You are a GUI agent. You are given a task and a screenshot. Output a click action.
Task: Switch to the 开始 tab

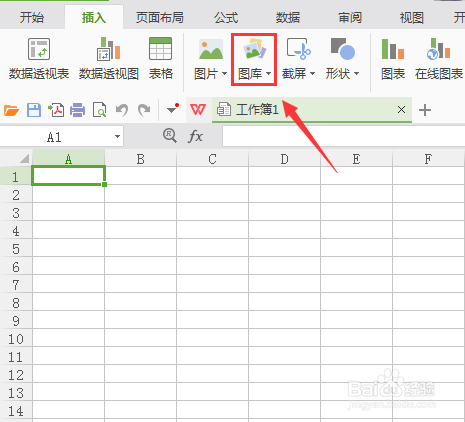pyautogui.click(x=32, y=17)
